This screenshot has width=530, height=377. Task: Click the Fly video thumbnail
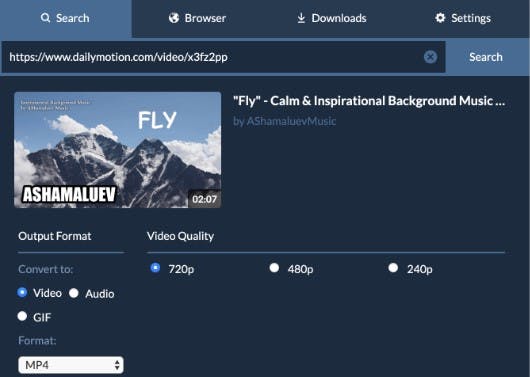tap(118, 150)
